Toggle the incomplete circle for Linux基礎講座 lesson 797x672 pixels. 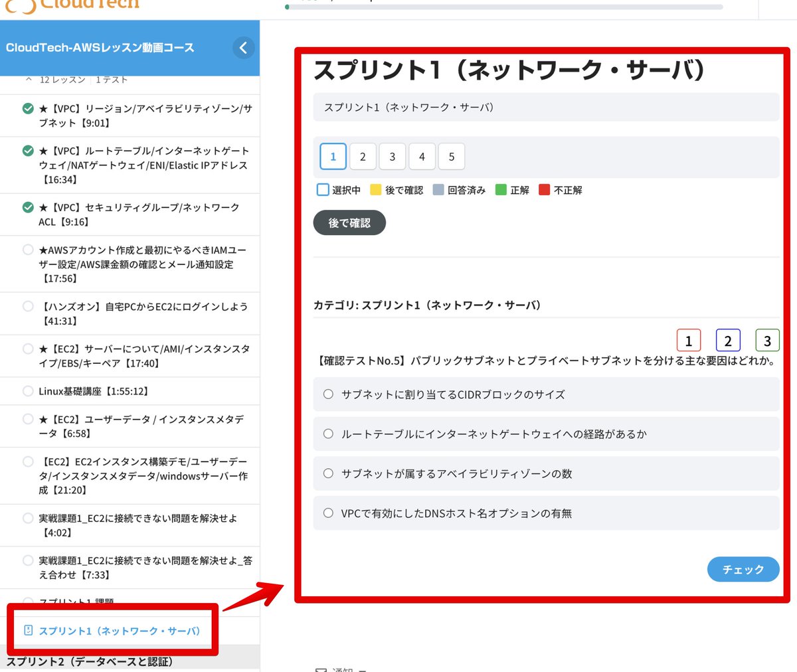(x=28, y=391)
